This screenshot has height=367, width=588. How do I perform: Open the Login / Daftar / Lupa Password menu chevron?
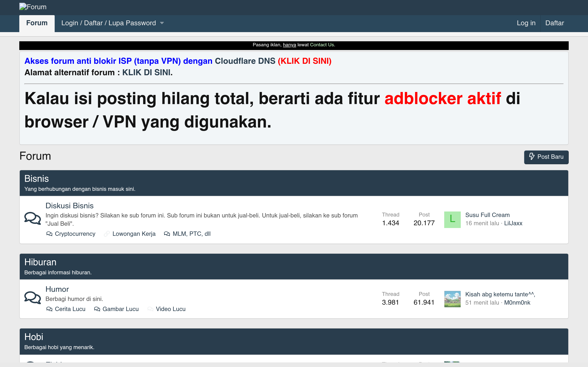(x=162, y=23)
